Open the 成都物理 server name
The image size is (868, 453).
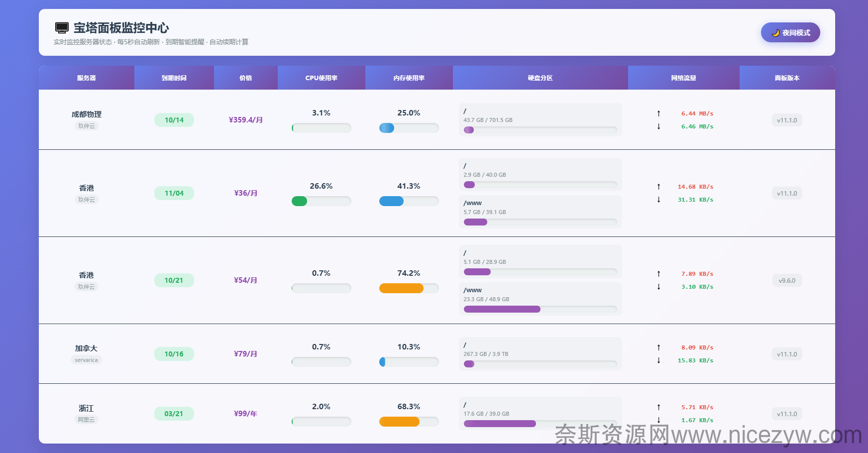click(86, 114)
